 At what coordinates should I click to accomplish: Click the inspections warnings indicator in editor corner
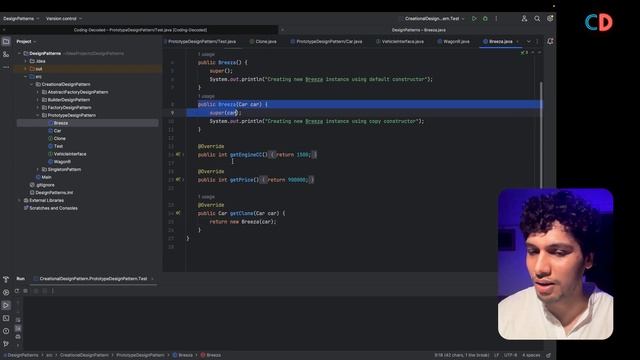click(524, 53)
